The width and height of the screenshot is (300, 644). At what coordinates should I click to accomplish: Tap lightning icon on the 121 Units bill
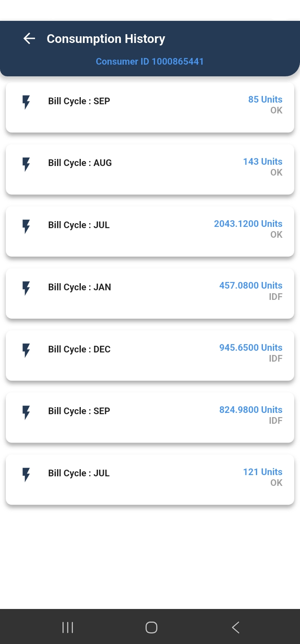pyautogui.click(x=26, y=474)
